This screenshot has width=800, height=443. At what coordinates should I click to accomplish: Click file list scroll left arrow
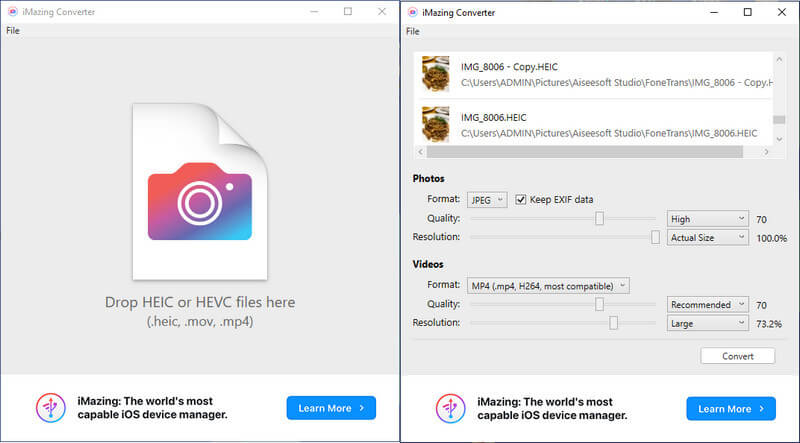(x=420, y=152)
